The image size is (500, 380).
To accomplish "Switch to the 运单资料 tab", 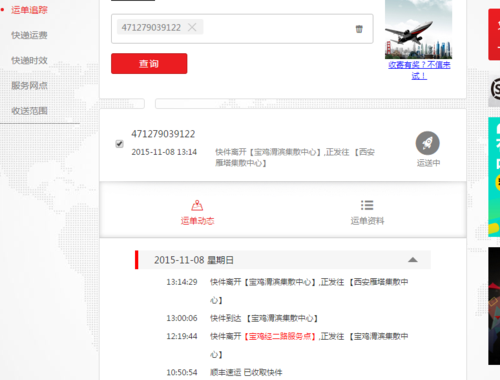I will click(367, 212).
